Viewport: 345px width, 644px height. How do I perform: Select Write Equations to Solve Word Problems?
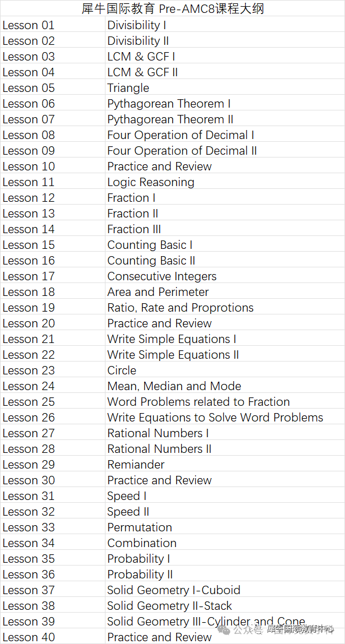[x=224, y=418]
